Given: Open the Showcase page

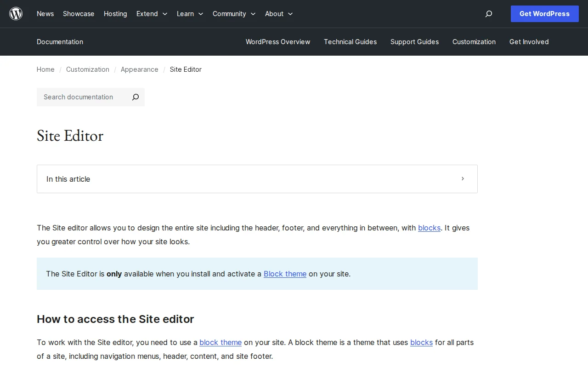Looking at the screenshot, I should [78, 14].
